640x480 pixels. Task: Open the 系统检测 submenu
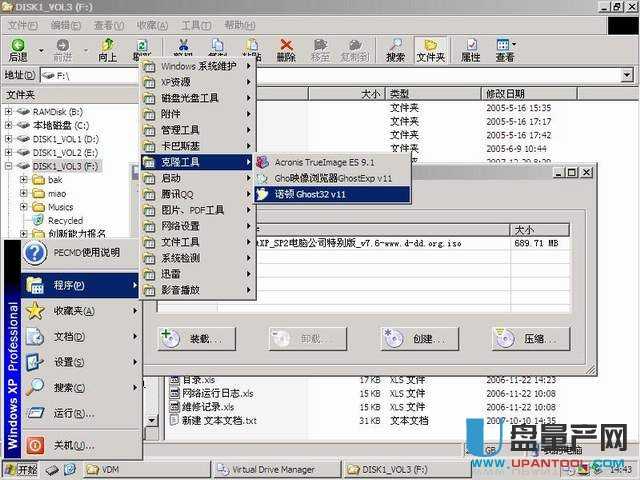198,258
